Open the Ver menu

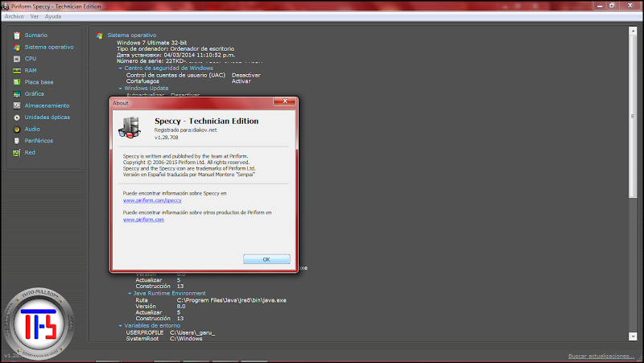(x=35, y=16)
